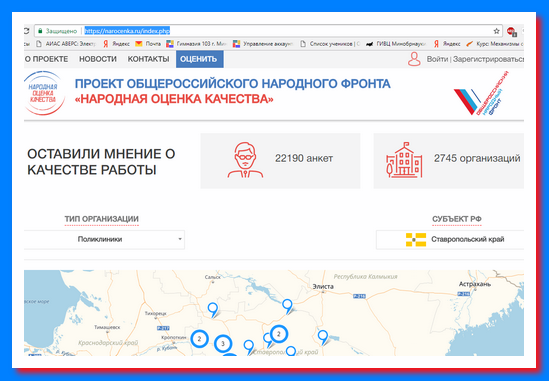
Task: Click the bookmark star icon in address bar
Action: coord(496,31)
